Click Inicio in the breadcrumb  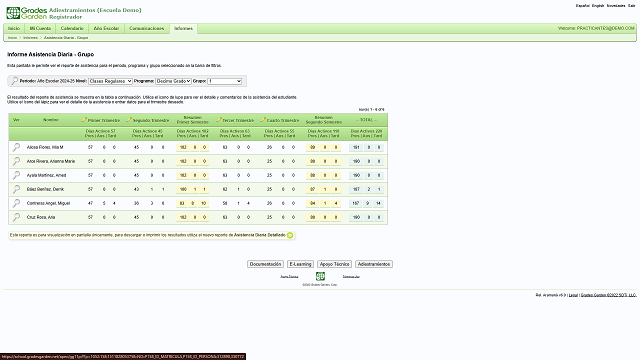pyautogui.click(x=12, y=38)
